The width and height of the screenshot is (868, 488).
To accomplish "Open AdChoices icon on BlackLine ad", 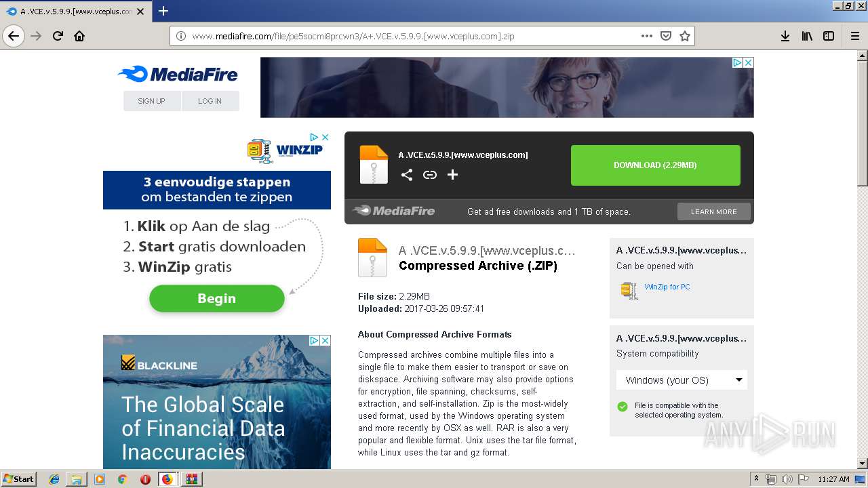I will pyautogui.click(x=314, y=340).
